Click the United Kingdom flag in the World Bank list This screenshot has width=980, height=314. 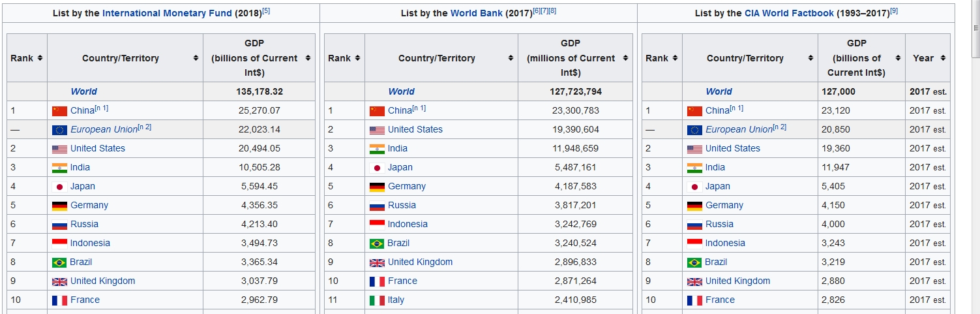coord(377,262)
